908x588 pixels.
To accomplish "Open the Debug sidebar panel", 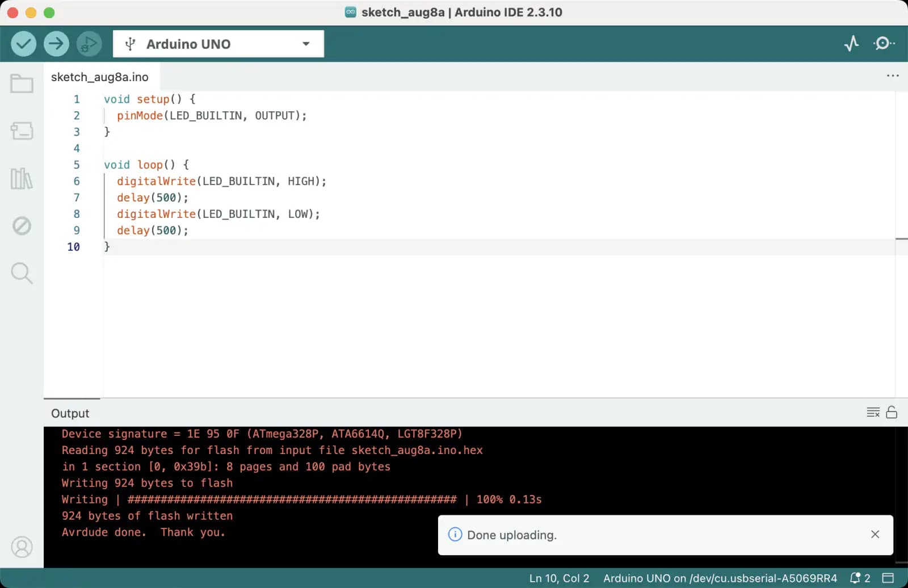I will point(22,226).
